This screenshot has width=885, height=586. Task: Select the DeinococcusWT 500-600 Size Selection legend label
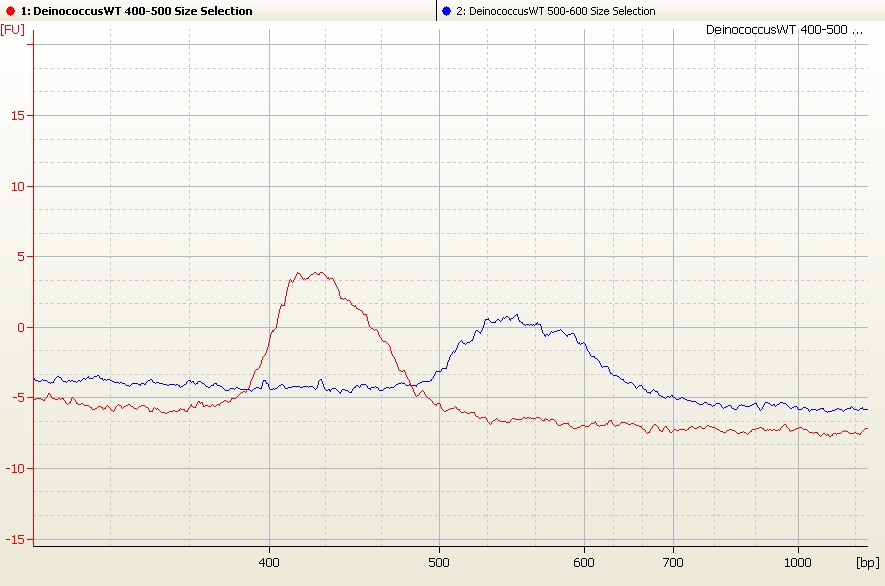555,11
